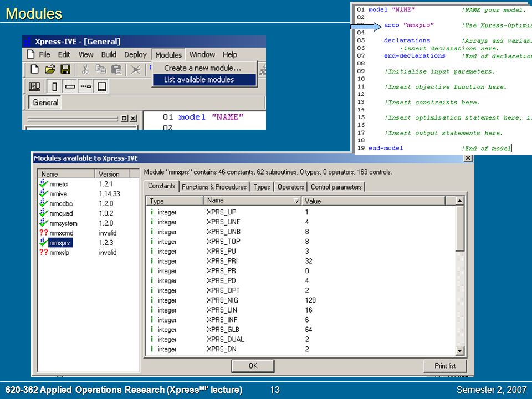This screenshot has width=532, height=399.
Task: Sort constants by the Value column header
Action: coord(373,201)
